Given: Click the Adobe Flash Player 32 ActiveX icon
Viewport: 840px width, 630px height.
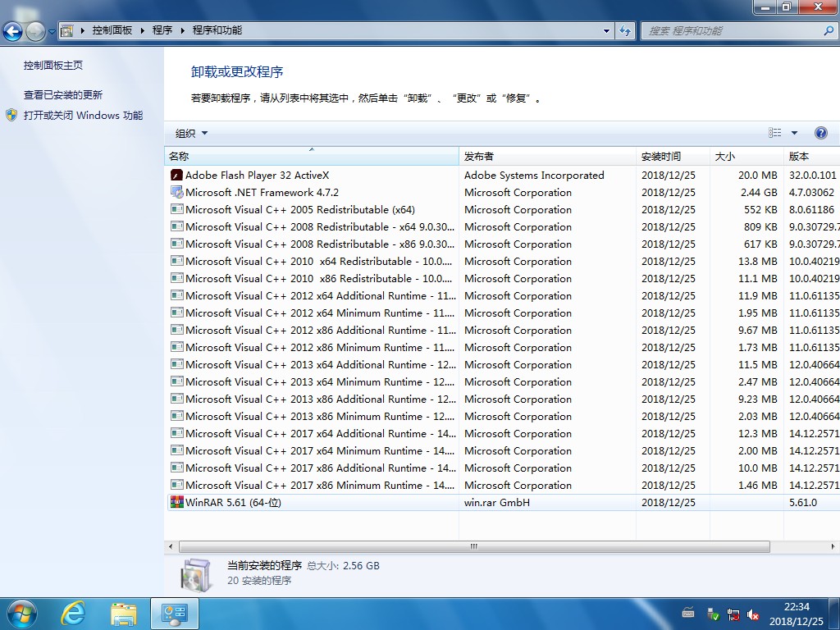Looking at the screenshot, I should [176, 175].
